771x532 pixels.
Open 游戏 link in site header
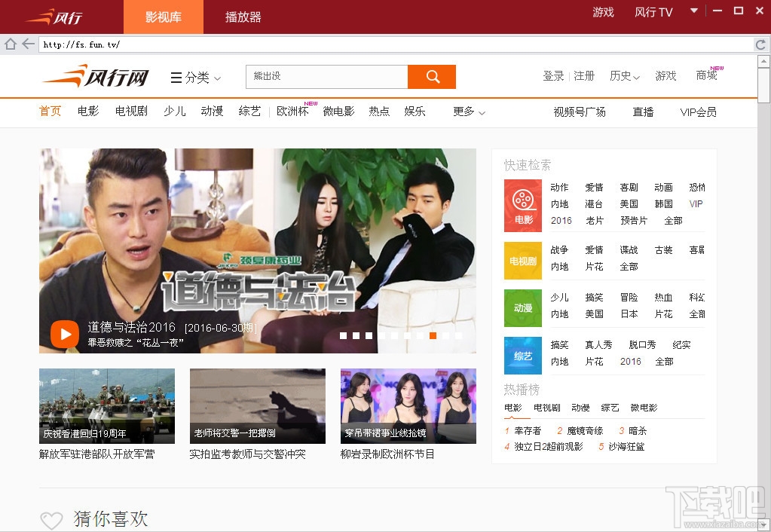665,76
